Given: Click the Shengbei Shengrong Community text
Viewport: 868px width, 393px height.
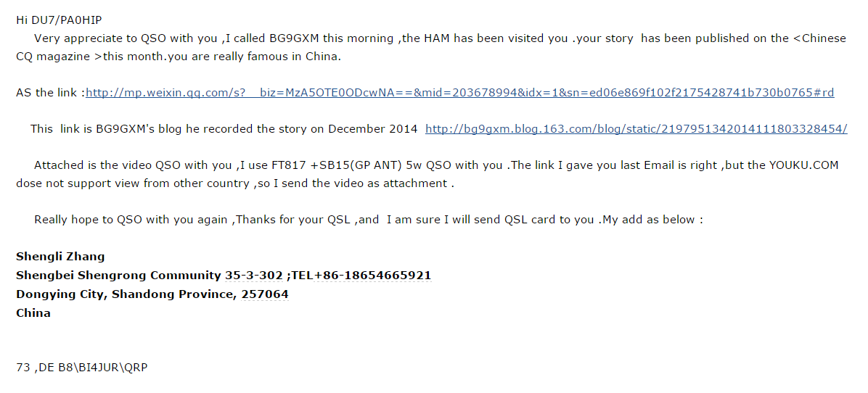Looking at the screenshot, I should tap(118, 276).
